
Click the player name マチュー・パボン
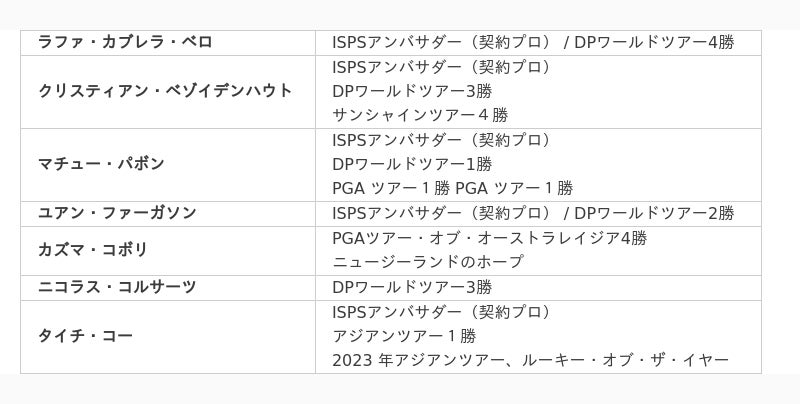(101, 164)
